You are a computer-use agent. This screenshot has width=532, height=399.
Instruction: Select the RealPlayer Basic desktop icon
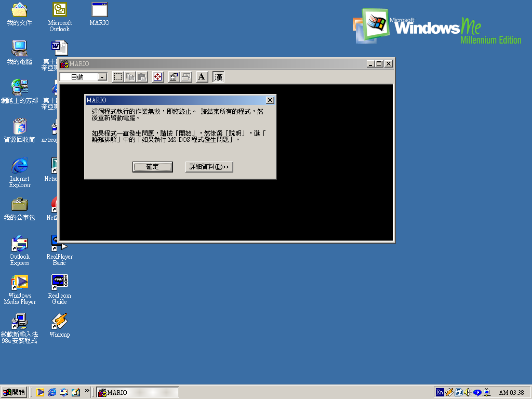[x=60, y=250]
